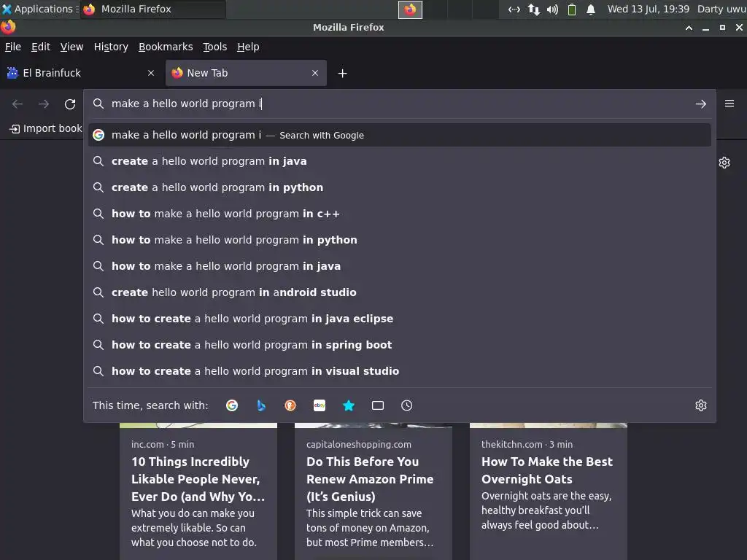
Task: Open Renew Amazon Prime article card
Action: point(373,491)
